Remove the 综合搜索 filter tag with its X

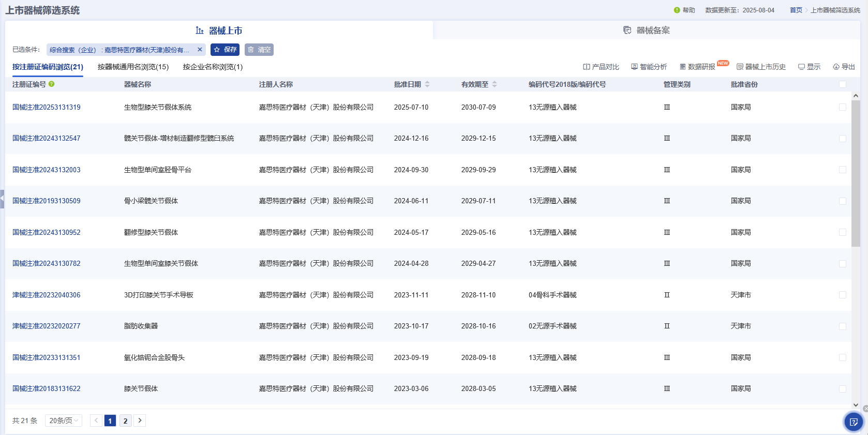(200, 50)
